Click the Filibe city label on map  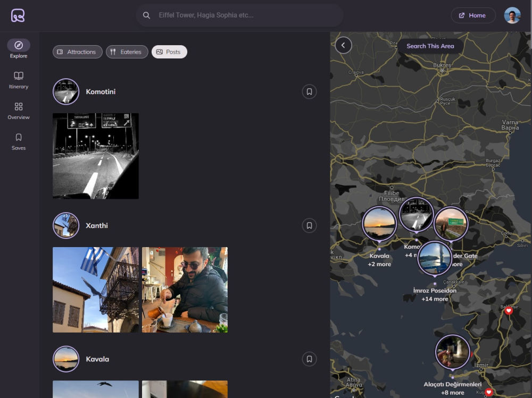[392, 196]
